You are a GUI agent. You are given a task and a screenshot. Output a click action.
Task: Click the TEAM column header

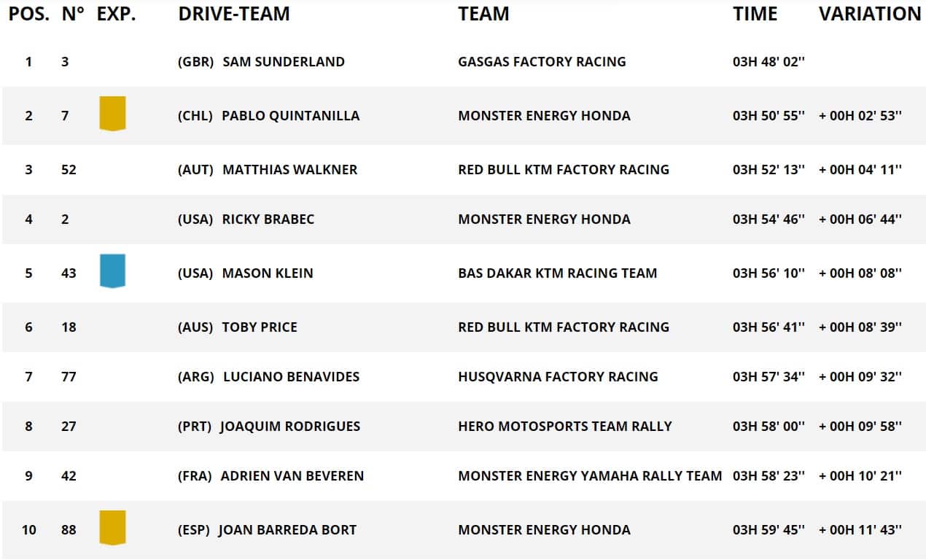[x=483, y=14]
